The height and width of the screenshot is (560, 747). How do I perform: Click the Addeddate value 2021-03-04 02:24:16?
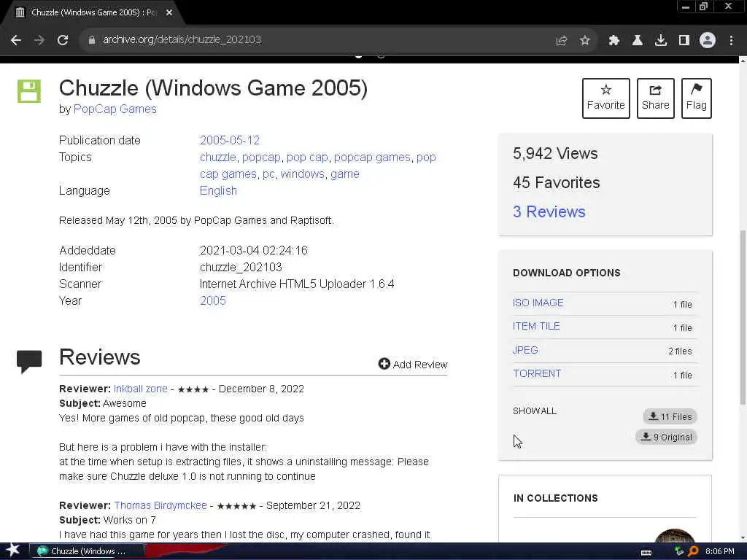point(253,251)
